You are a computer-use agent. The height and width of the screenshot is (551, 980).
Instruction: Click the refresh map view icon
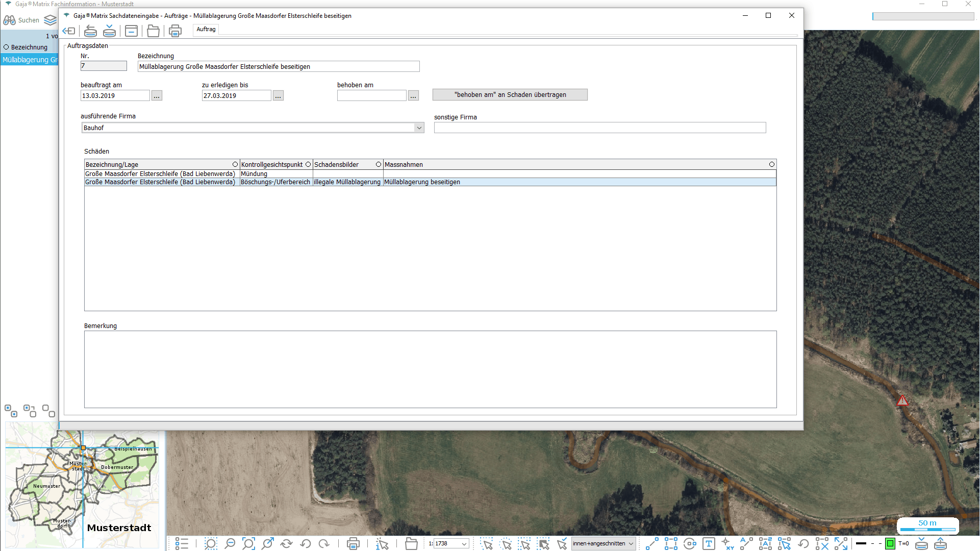pos(286,544)
